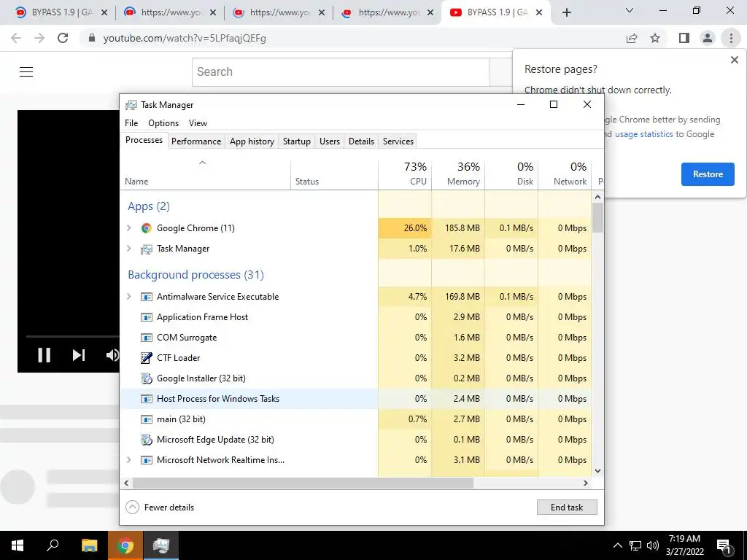Open the usage statistics link

643,134
